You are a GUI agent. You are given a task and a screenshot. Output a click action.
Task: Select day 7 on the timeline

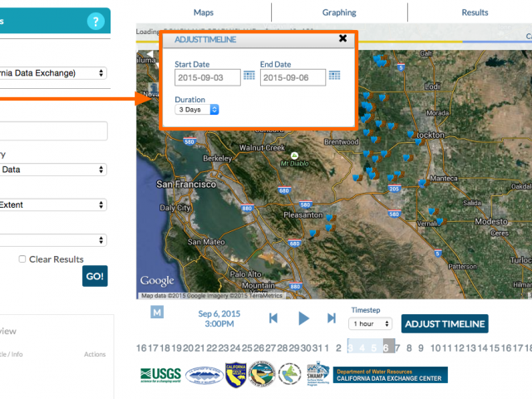(x=397, y=348)
